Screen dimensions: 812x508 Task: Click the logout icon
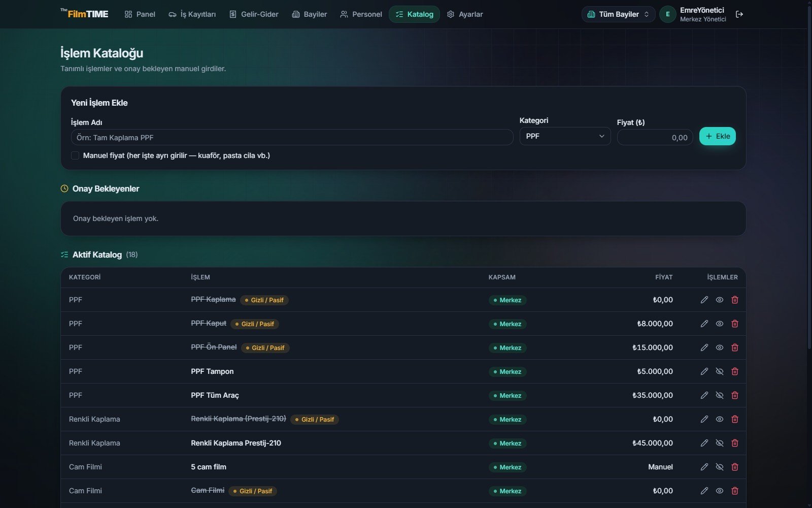coord(739,14)
